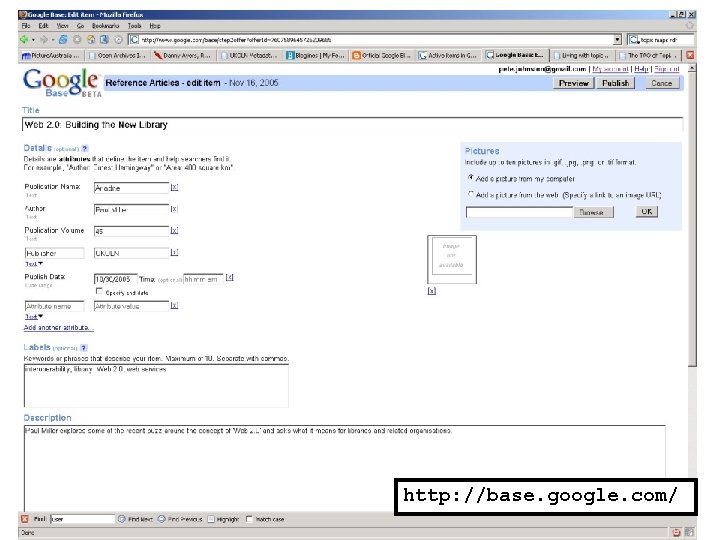Select Add a picture from the web
720x540 pixels.
click(471, 194)
